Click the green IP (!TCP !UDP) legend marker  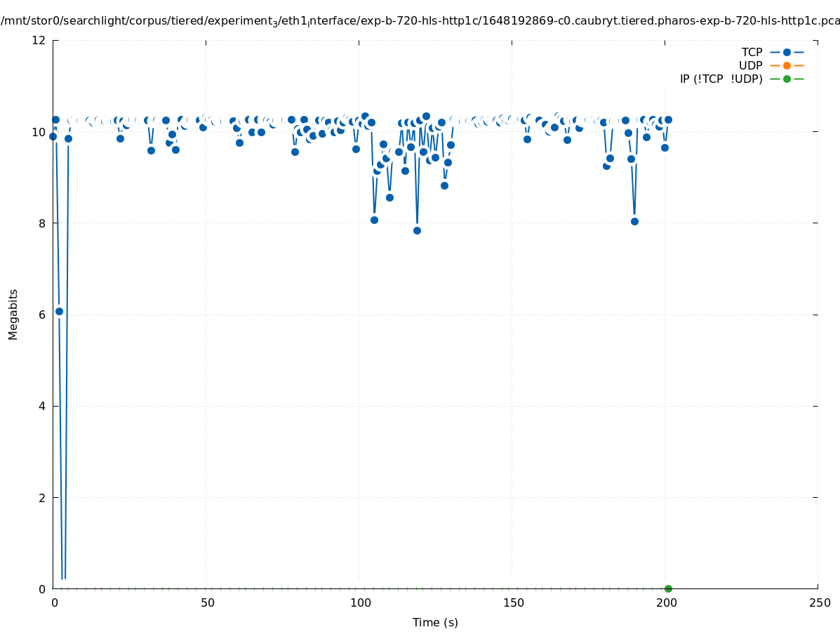787,79
